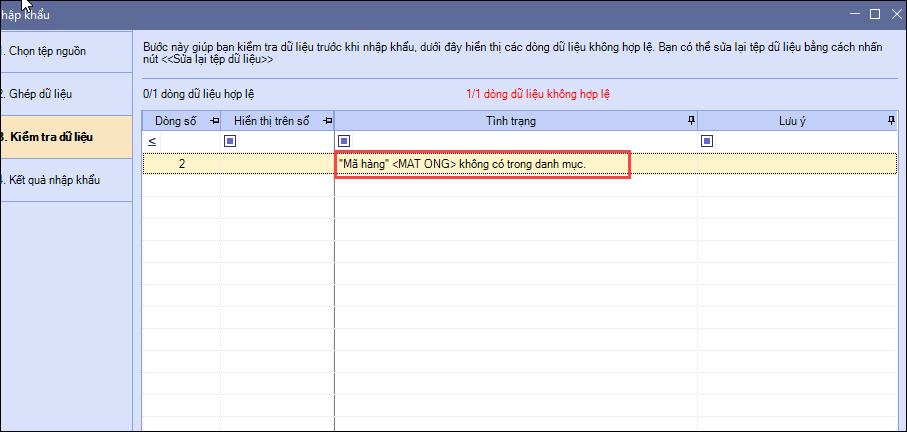
Task: Open filter operator for Lưu ý column
Action: [x=707, y=141]
